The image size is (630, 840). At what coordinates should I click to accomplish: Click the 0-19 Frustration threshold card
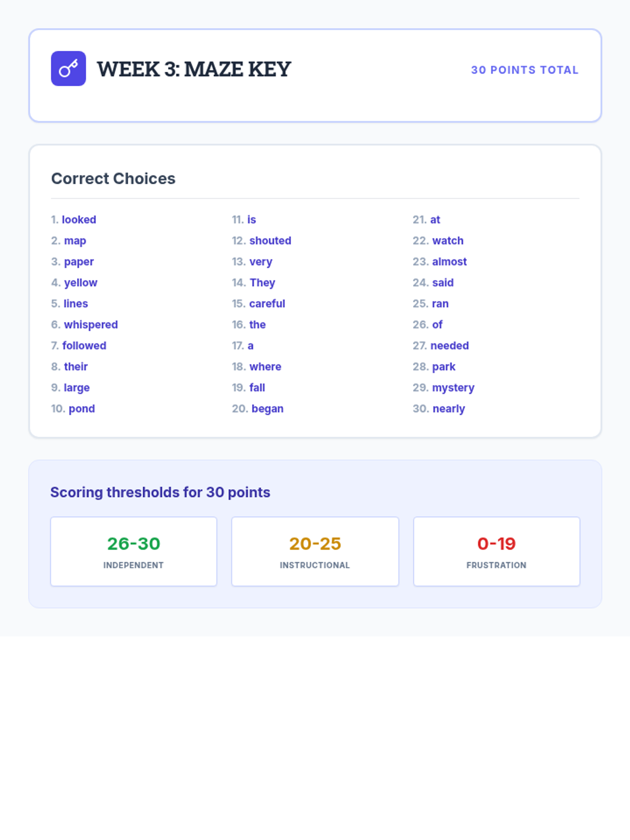coord(497,551)
